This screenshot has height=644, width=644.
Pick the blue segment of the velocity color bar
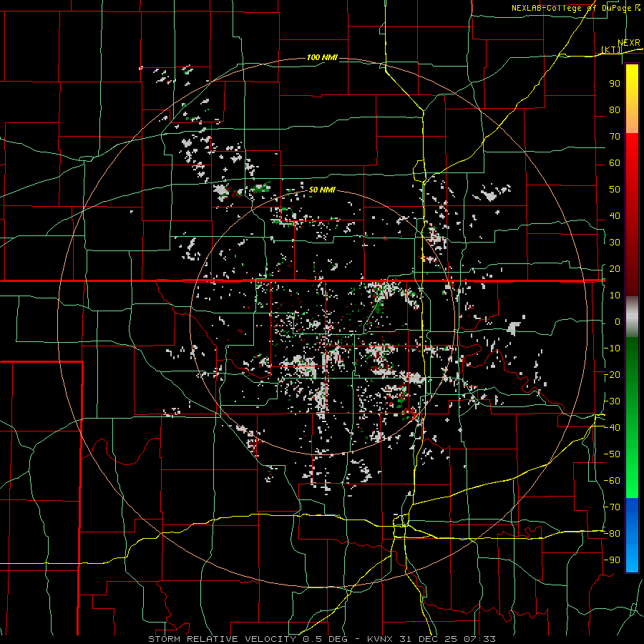pos(632,535)
